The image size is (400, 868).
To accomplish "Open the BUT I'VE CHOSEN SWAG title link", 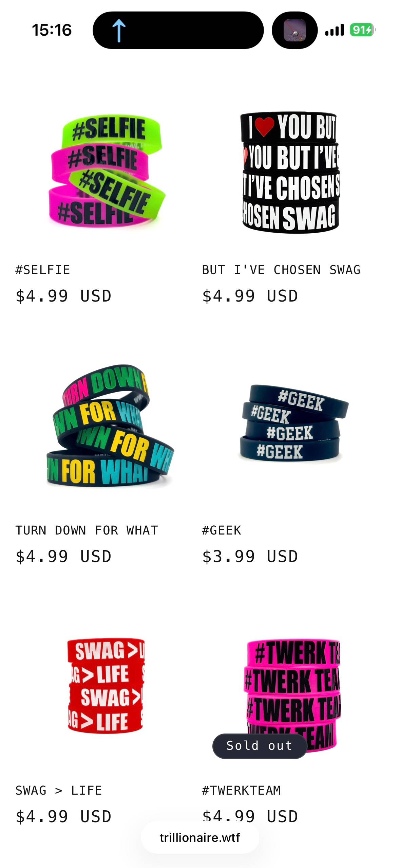I will (x=281, y=270).
